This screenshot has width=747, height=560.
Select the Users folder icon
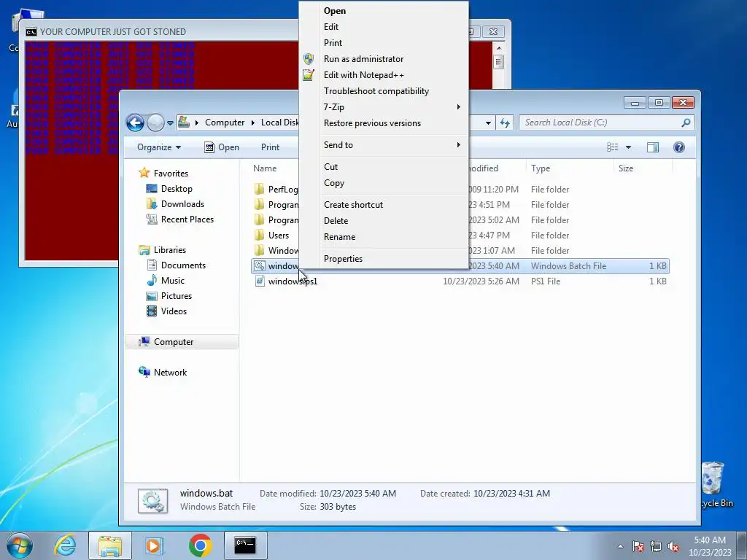tap(259, 236)
